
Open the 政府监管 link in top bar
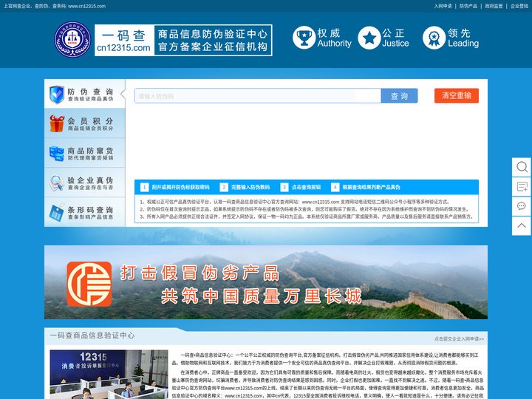point(494,6)
